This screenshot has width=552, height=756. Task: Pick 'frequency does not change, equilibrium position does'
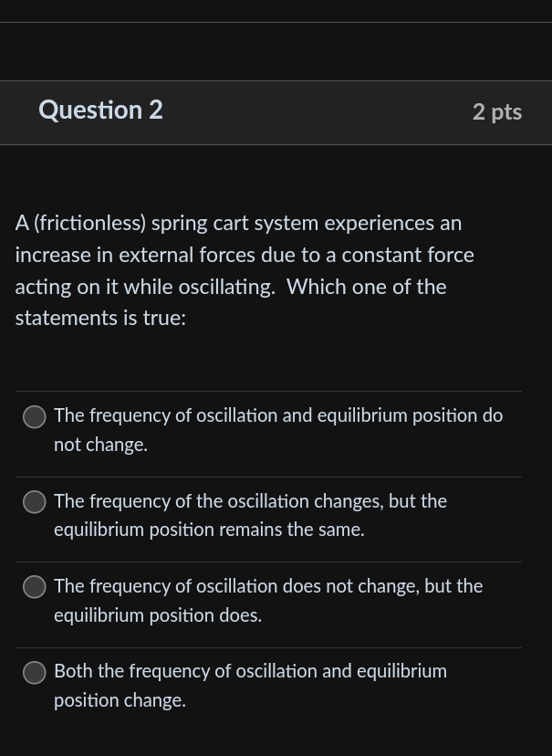34,586
